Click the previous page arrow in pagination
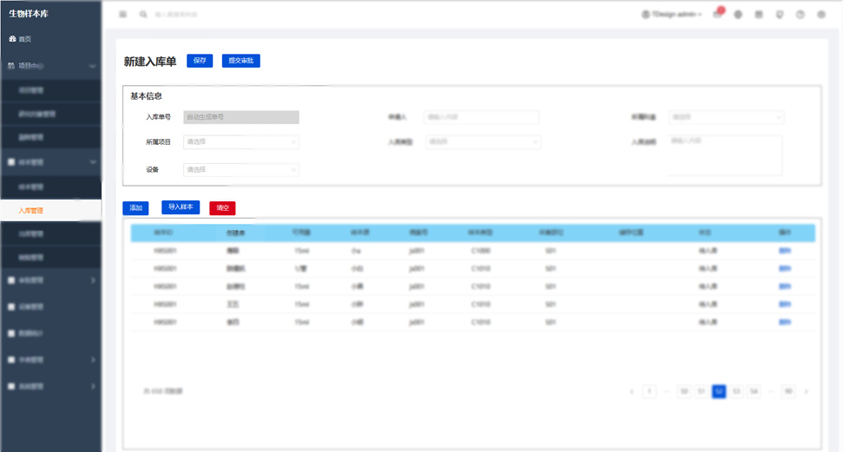The width and height of the screenshot is (868, 452). (632, 392)
